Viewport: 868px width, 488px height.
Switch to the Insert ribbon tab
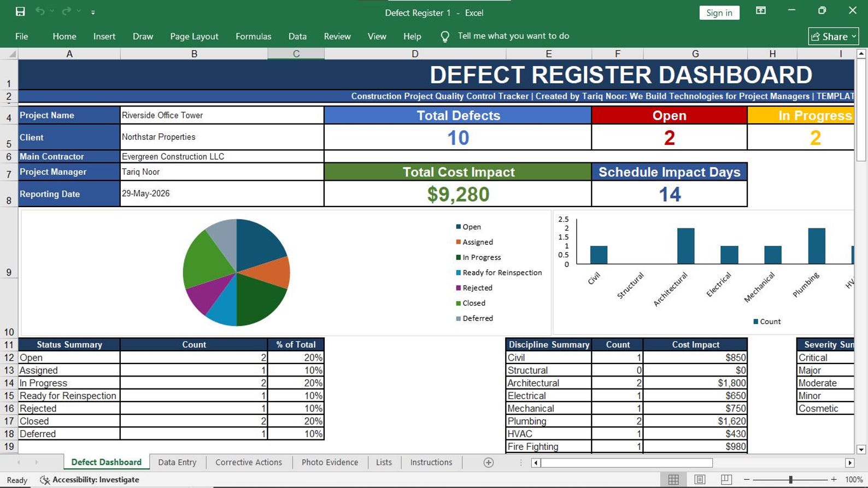point(104,37)
